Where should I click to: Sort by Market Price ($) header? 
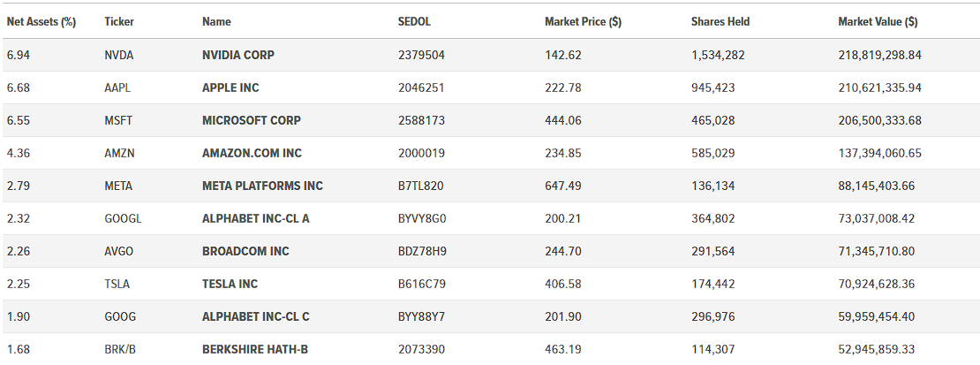coord(583,22)
